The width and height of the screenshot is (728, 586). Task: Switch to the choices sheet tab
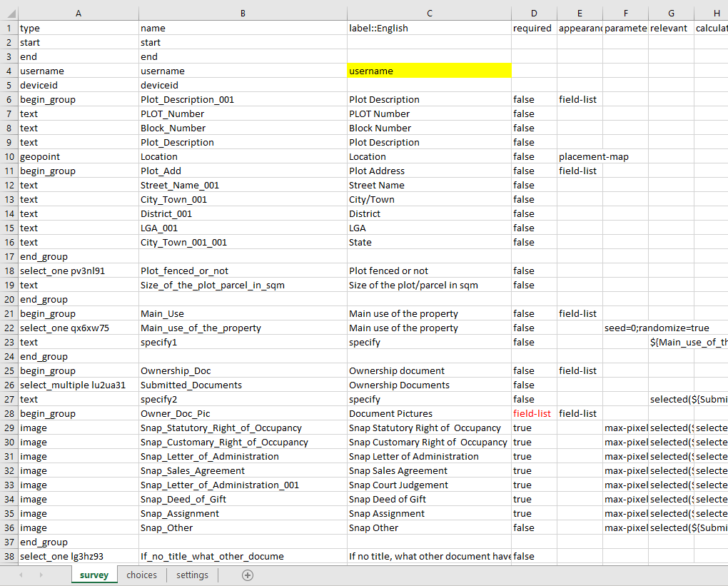pyautogui.click(x=141, y=575)
